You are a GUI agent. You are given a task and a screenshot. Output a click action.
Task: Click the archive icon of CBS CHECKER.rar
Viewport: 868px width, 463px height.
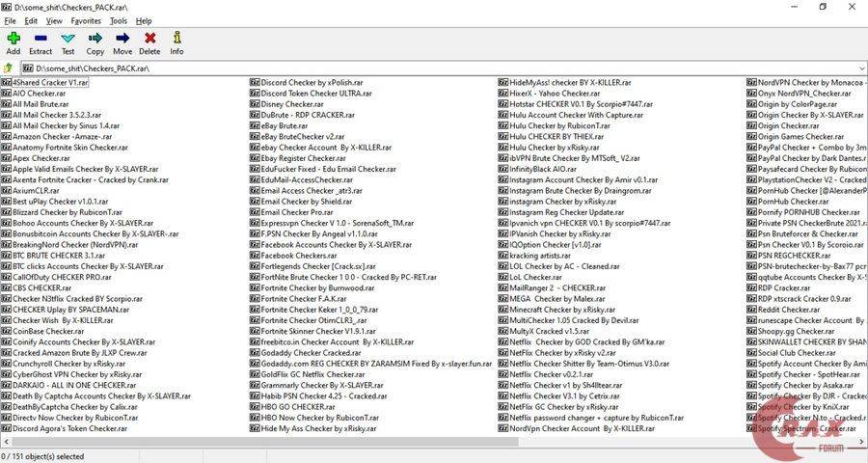(6, 288)
